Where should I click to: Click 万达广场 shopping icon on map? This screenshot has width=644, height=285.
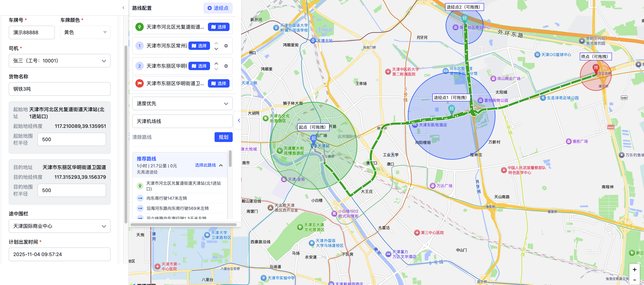(433, 186)
